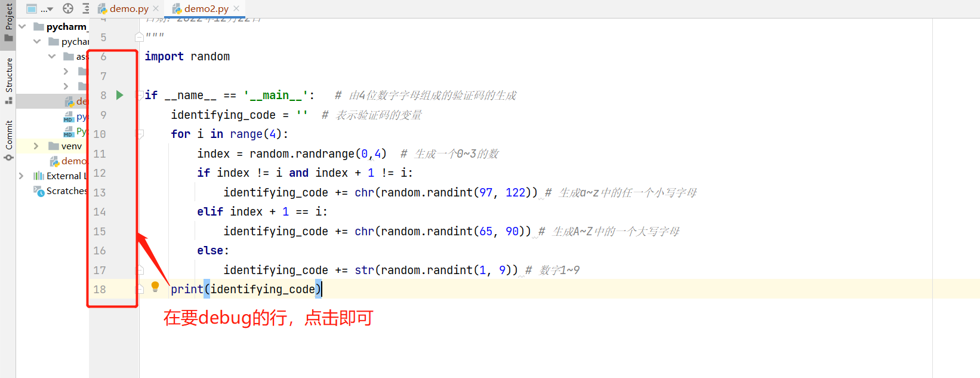Click the expand/collapse all icon in project toolbar
Screen dimensions: 980x378
pyautogui.click(x=85, y=8)
